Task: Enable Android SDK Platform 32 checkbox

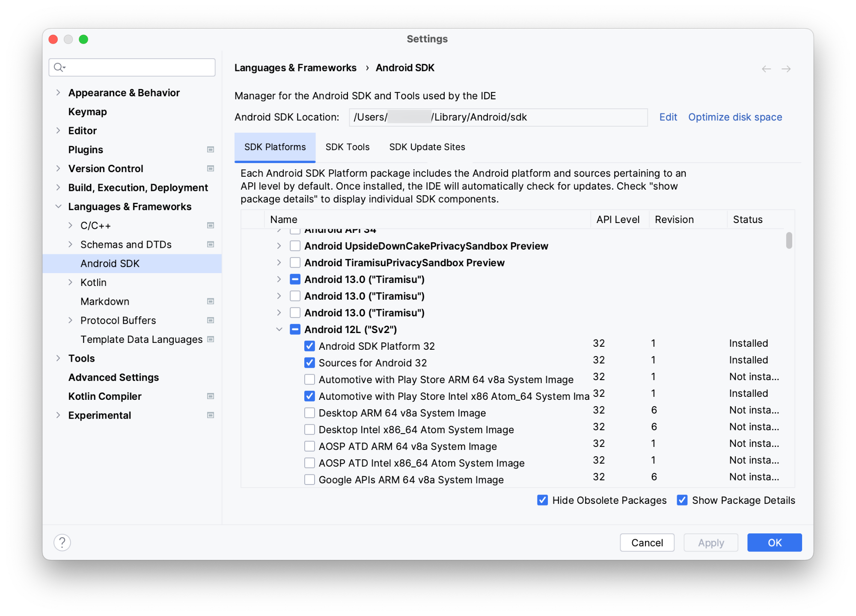Action: pos(308,345)
